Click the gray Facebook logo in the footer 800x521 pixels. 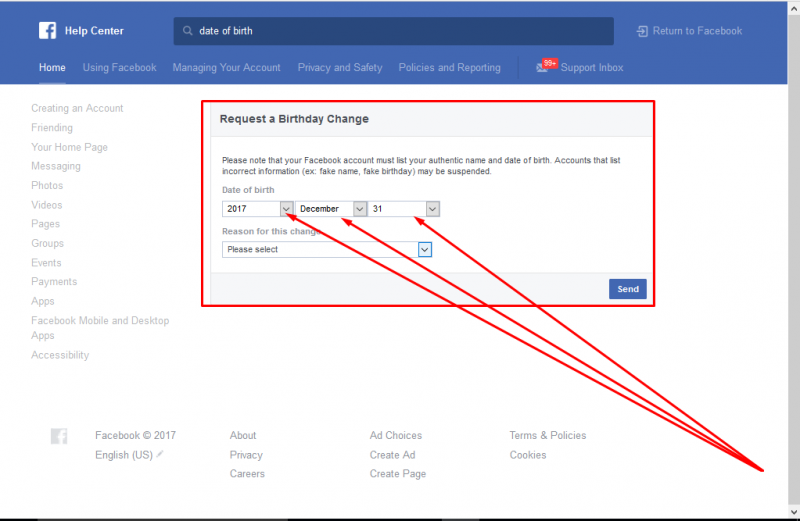[x=59, y=436]
